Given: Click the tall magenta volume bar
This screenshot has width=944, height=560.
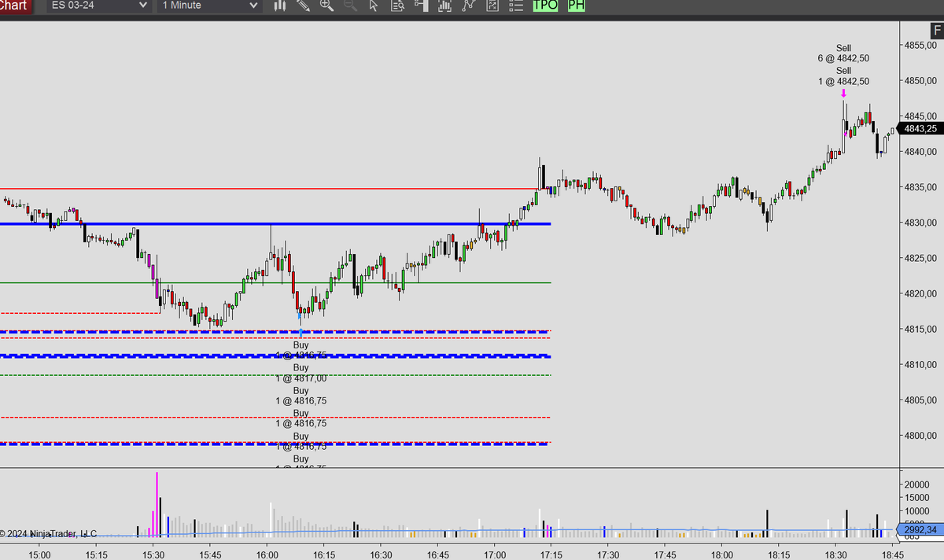Looking at the screenshot, I should click(157, 504).
